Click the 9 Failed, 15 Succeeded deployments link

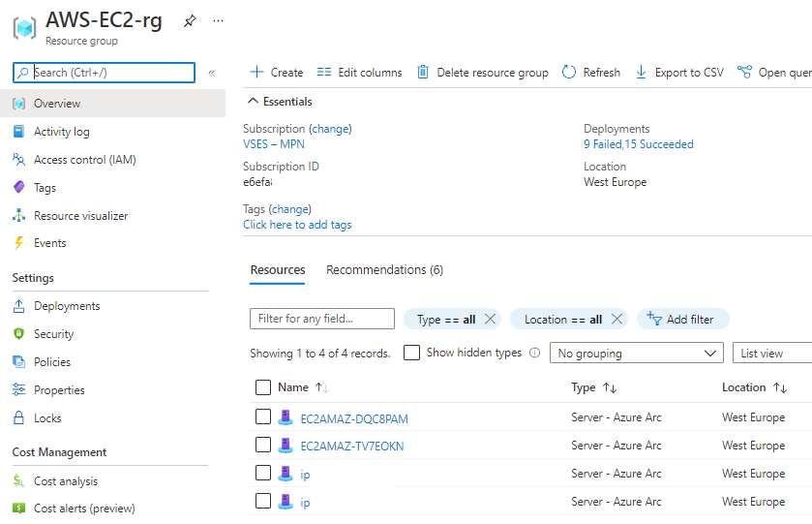pos(638,144)
